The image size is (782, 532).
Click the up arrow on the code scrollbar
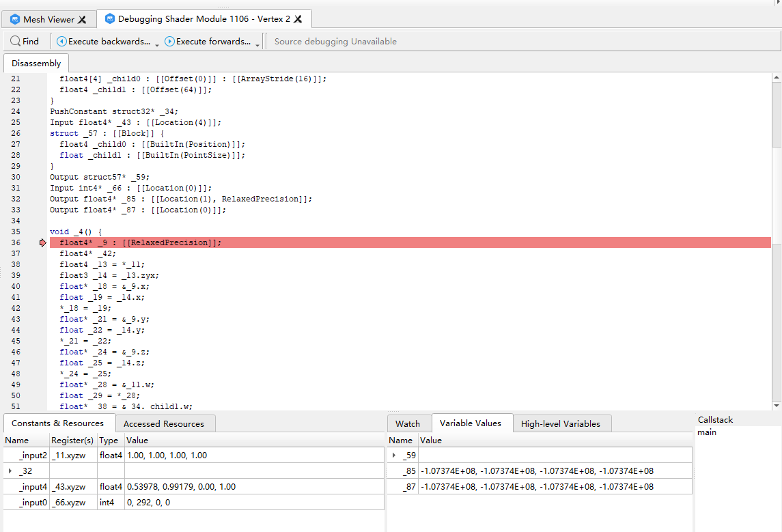pos(776,79)
